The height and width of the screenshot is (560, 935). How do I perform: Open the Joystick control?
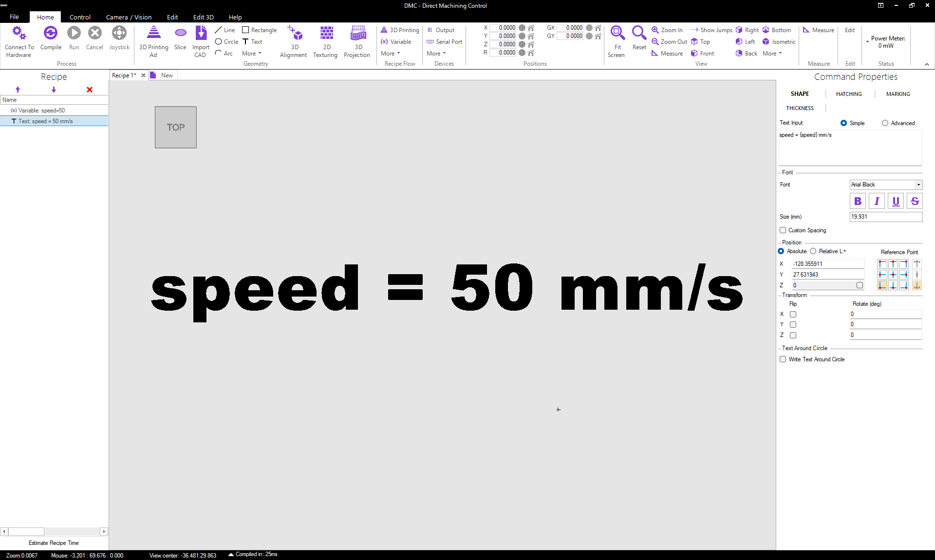point(119,34)
